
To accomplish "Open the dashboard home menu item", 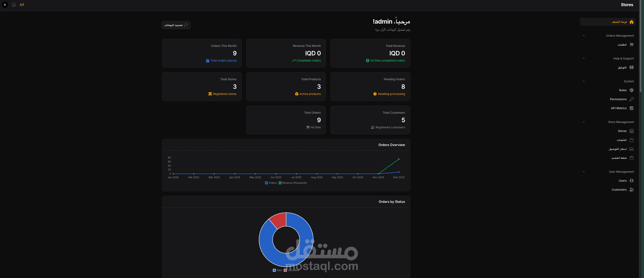I will tap(623, 22).
